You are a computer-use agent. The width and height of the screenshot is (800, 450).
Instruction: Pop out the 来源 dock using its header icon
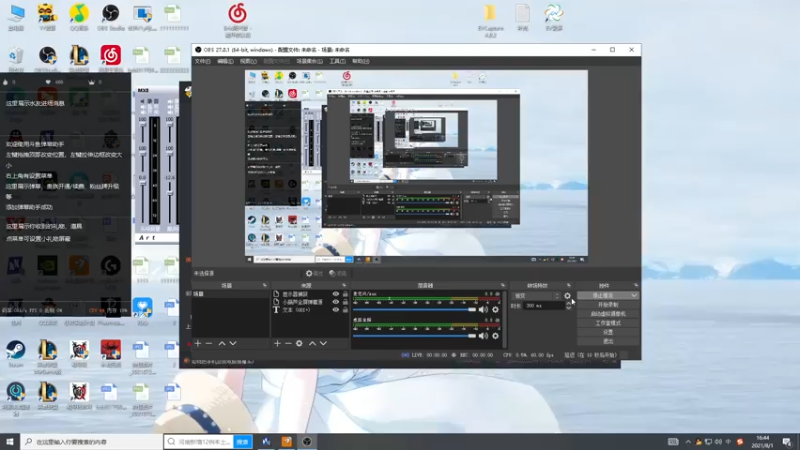(x=344, y=285)
